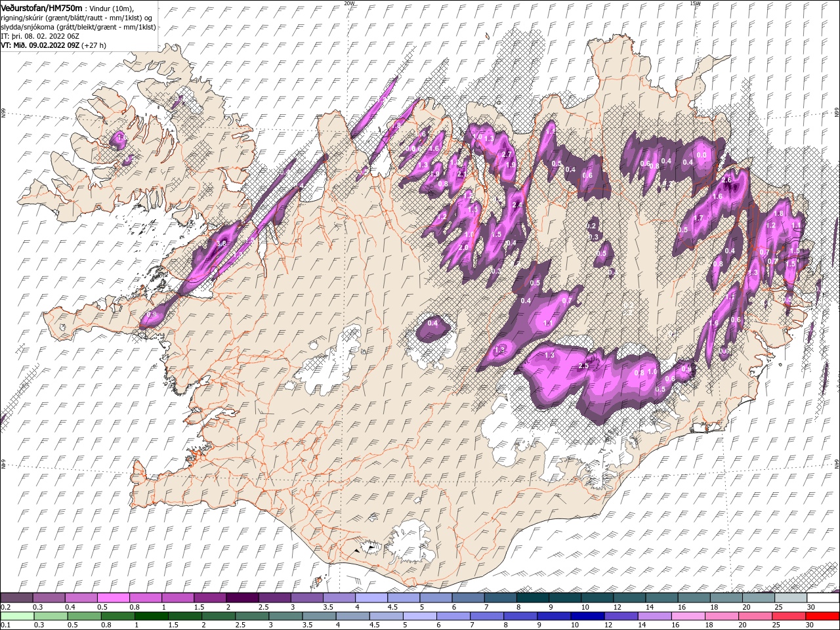Click the 7 blue swatch in bottom legend row
The height and width of the screenshot is (630, 840).
tap(486, 616)
